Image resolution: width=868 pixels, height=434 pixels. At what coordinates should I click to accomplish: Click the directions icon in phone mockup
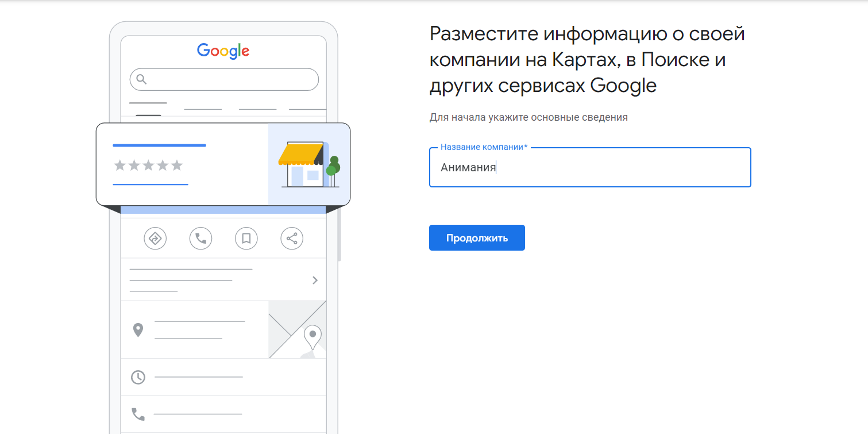coord(155,238)
